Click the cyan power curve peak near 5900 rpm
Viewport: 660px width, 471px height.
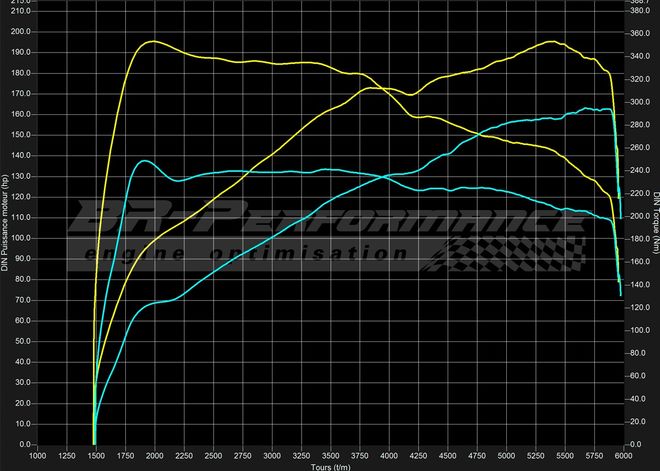(604, 108)
